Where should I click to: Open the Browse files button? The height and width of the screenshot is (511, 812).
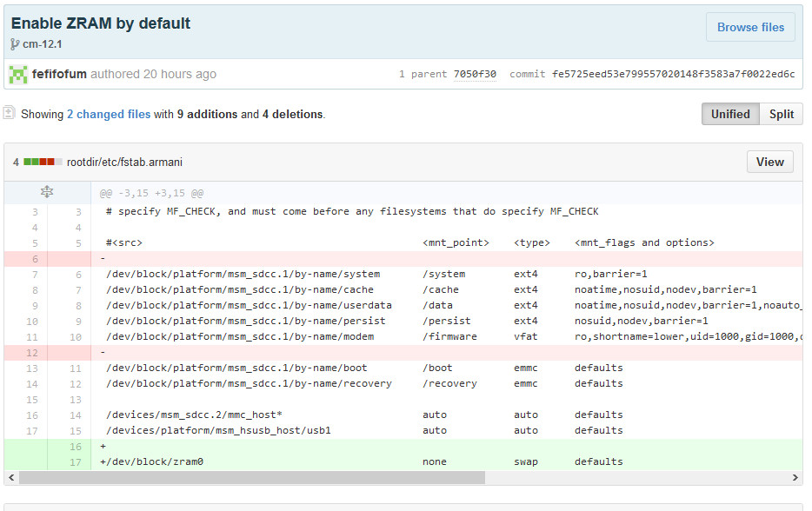click(749, 27)
